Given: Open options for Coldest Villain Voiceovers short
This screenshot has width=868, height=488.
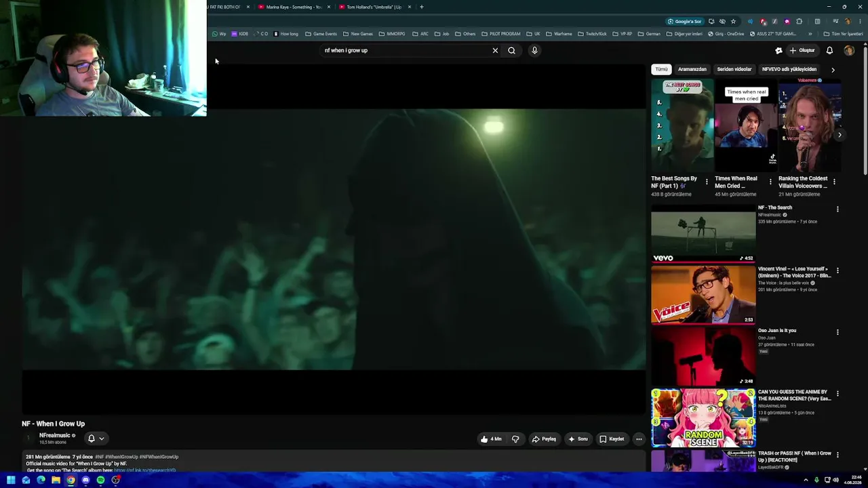Looking at the screenshot, I should point(834,182).
